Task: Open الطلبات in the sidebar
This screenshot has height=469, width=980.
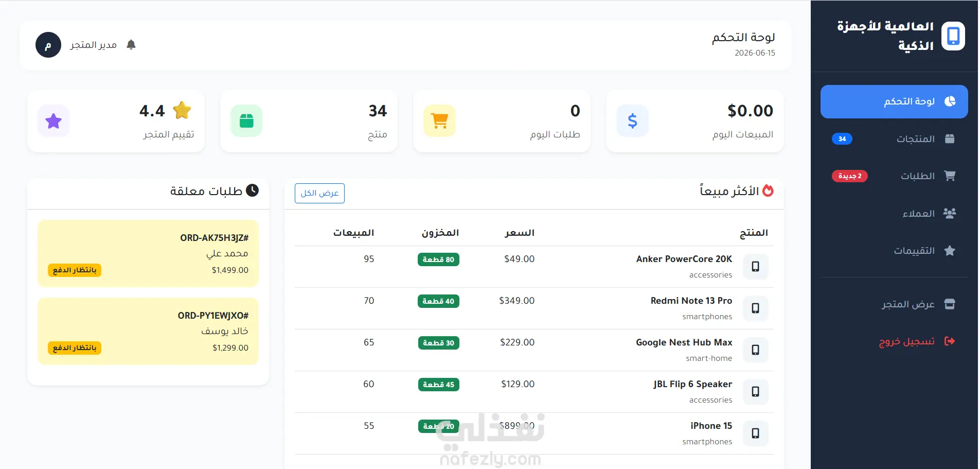Action: pyautogui.click(x=894, y=176)
